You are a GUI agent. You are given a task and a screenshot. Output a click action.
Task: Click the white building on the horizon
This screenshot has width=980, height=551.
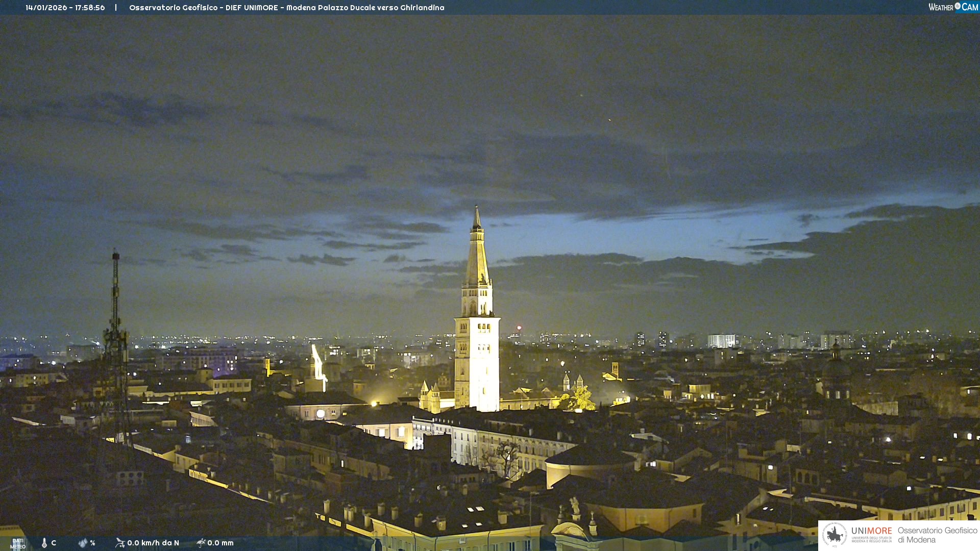(x=721, y=341)
